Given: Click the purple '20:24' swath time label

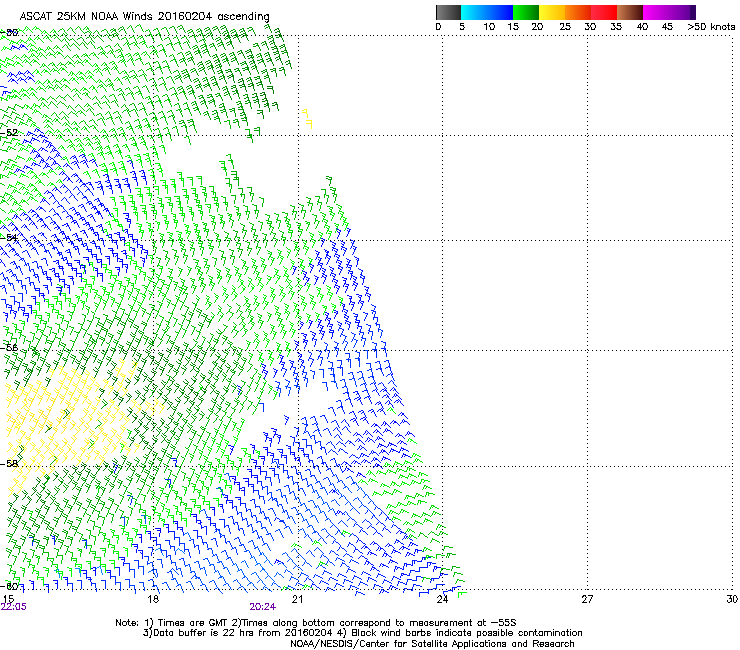Looking at the screenshot, I should pyautogui.click(x=262, y=607).
